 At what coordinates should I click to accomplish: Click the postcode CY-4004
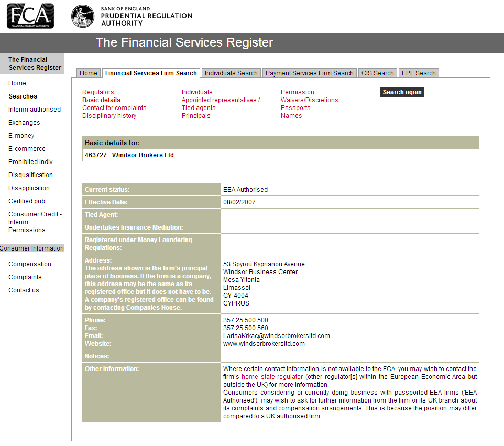click(x=236, y=296)
